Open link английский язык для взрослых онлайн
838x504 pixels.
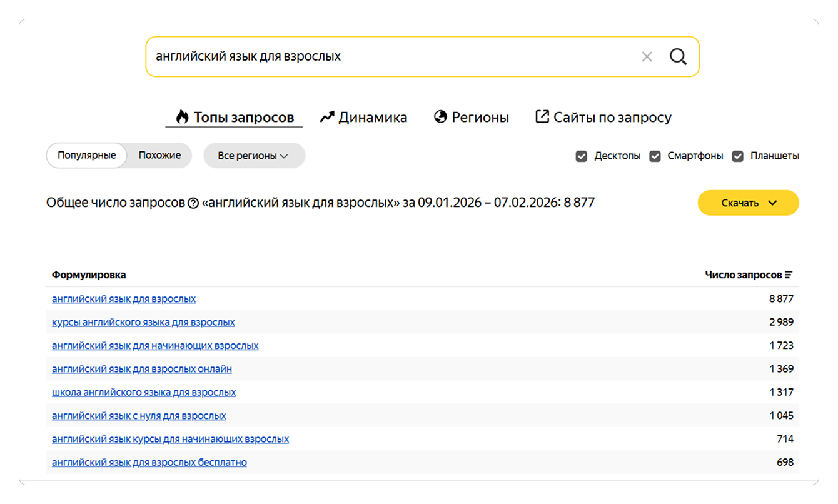142,370
